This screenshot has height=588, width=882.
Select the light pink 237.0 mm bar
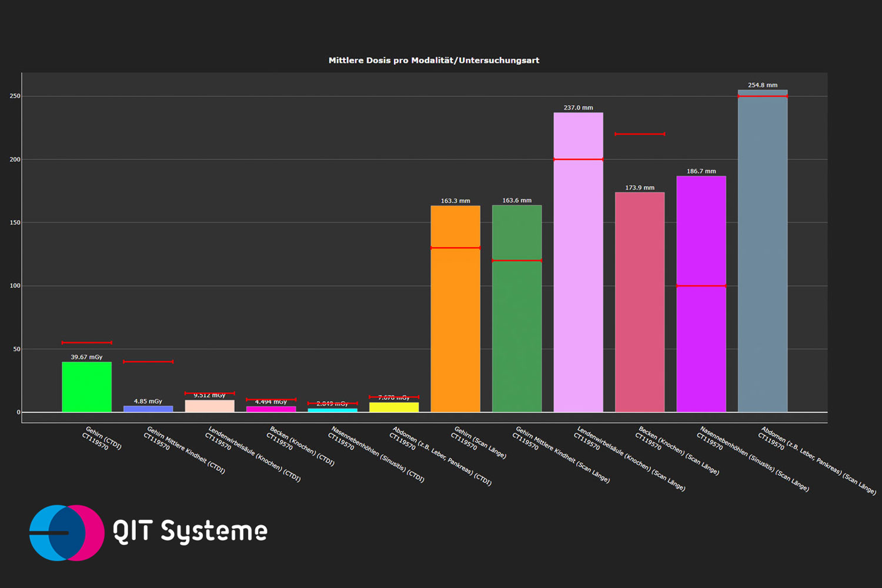coord(578,282)
